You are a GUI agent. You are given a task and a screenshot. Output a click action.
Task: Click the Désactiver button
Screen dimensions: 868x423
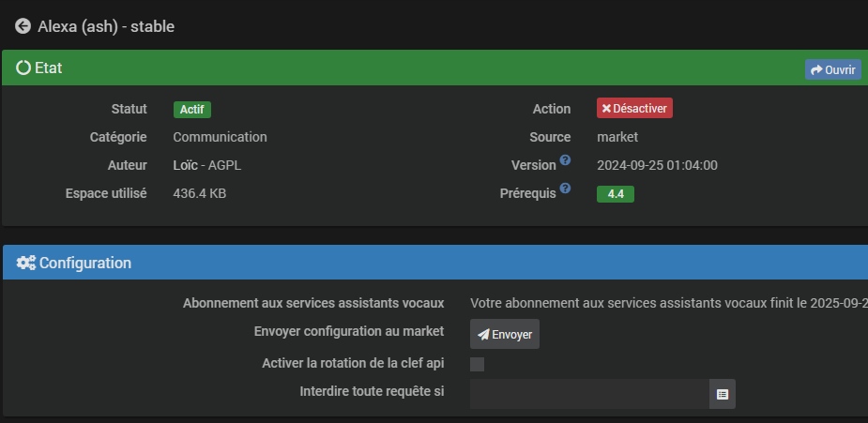(634, 109)
